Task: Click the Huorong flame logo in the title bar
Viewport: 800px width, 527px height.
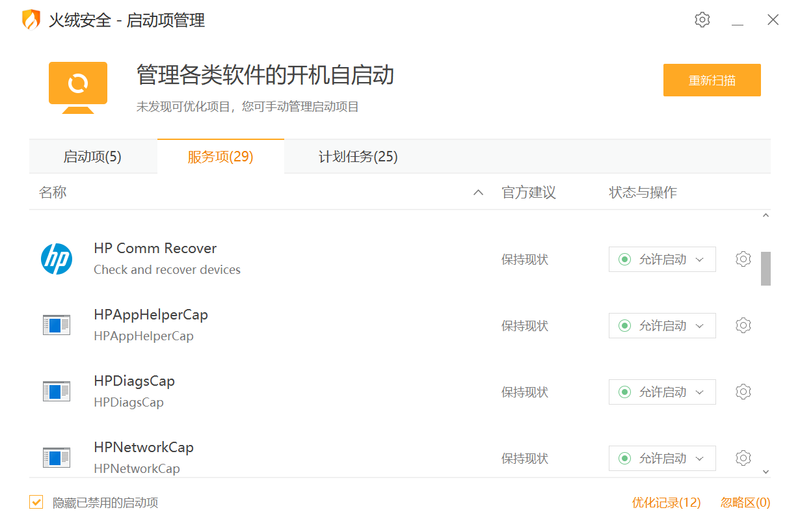Action: [x=31, y=20]
